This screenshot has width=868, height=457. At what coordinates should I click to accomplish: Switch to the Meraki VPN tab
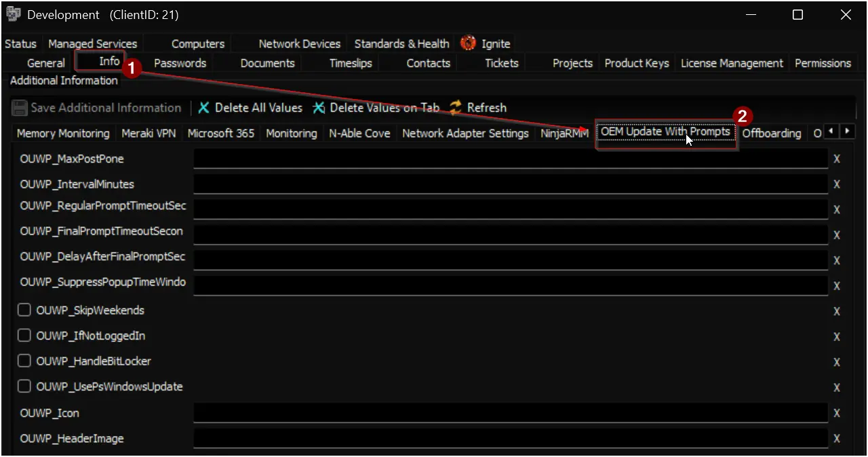click(149, 134)
